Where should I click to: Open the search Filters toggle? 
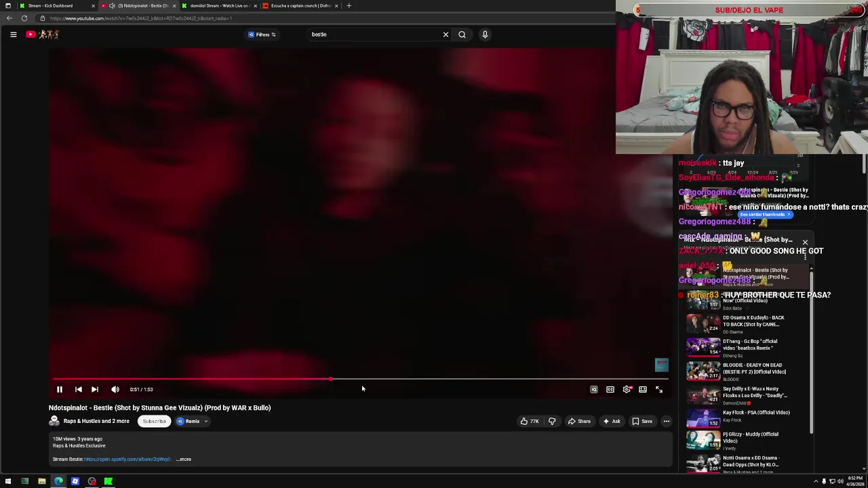(262, 35)
